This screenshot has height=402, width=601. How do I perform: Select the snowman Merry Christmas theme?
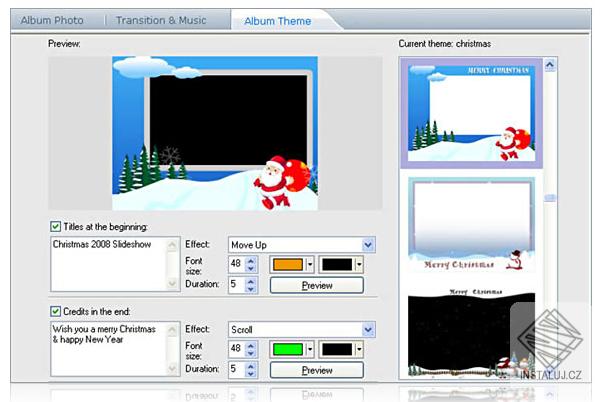471,225
